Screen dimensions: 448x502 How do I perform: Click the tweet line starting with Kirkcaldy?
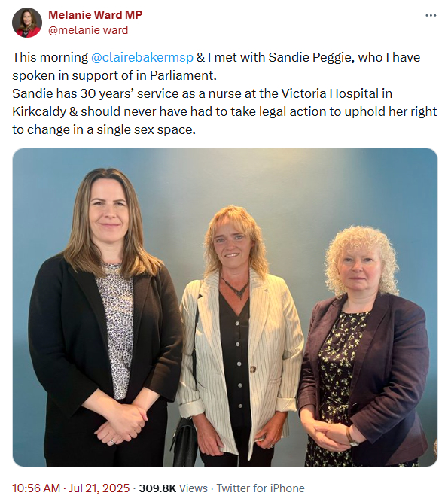pyautogui.click(x=224, y=111)
